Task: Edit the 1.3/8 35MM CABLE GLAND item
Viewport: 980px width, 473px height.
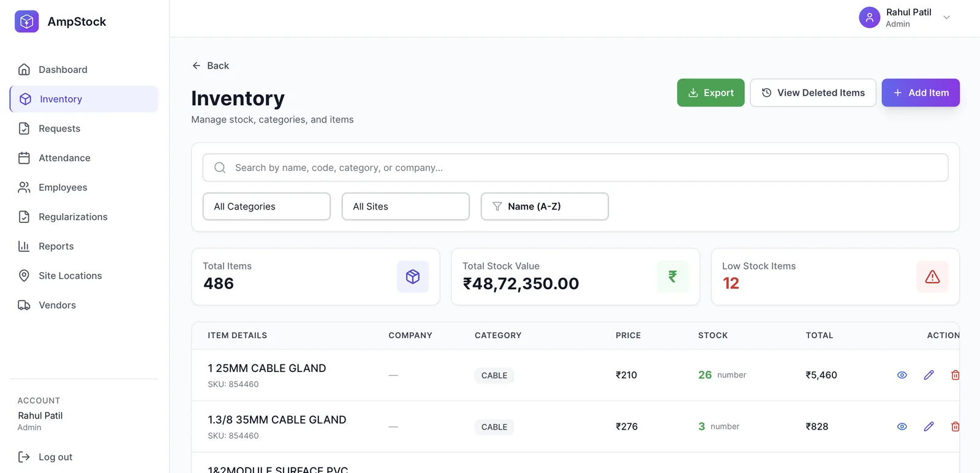Action: [x=929, y=426]
